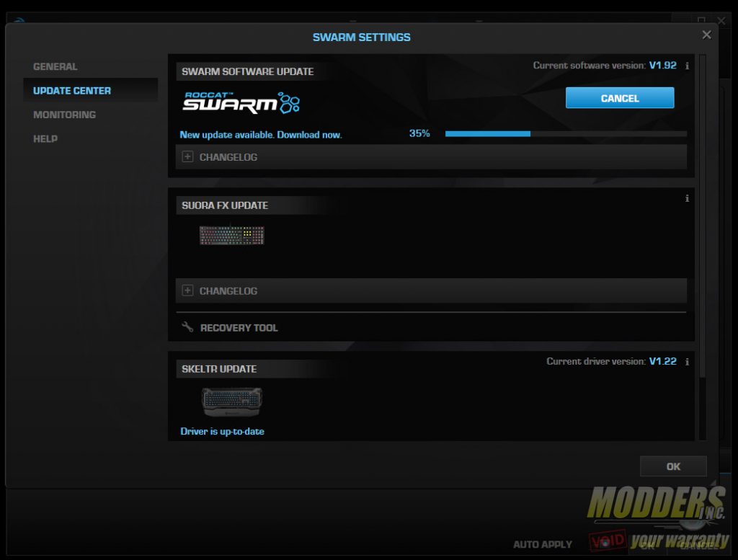Click the plus icon beside Suora FX Changelog
The width and height of the screenshot is (738, 560).
(187, 290)
